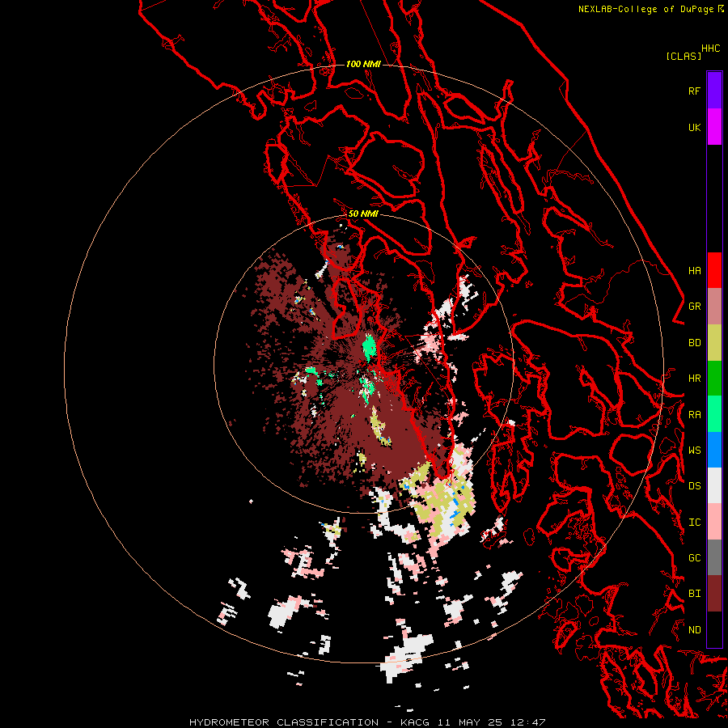Viewport: 728px width, 728px height.
Task: Click the BI brown legend swatch
Action: click(714, 594)
